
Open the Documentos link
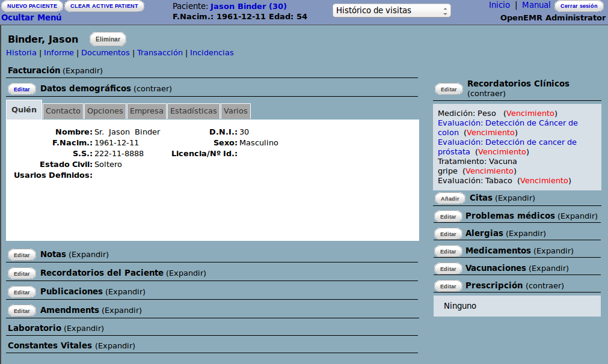105,53
